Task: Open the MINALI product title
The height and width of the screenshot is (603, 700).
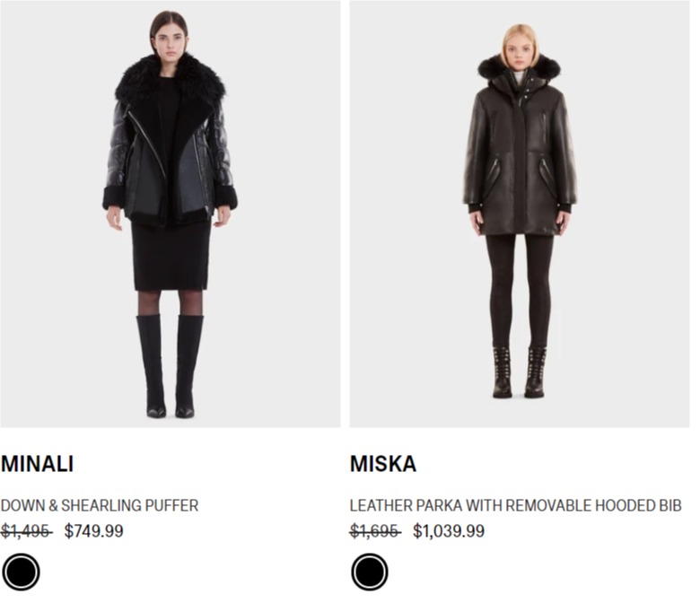Action: tap(37, 463)
